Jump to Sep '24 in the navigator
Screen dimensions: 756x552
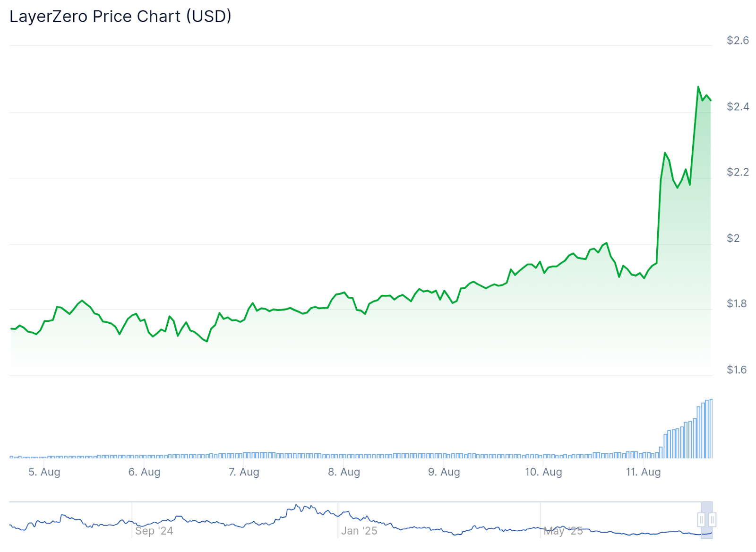(x=154, y=531)
